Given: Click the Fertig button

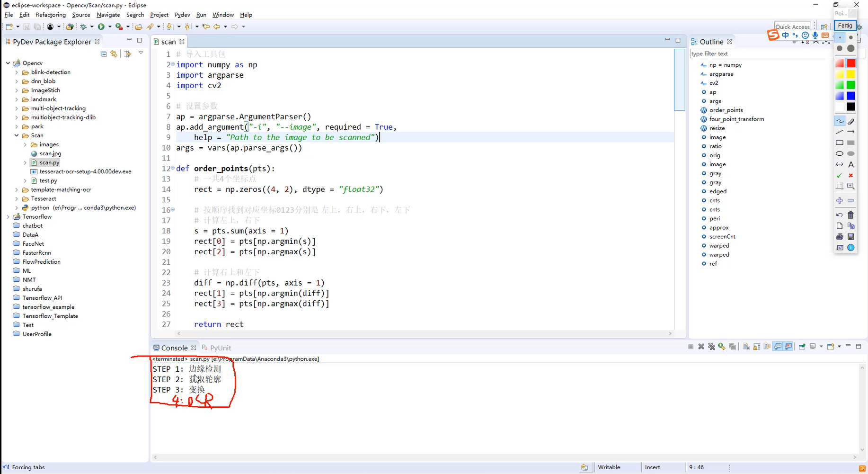Looking at the screenshot, I should [845, 26].
